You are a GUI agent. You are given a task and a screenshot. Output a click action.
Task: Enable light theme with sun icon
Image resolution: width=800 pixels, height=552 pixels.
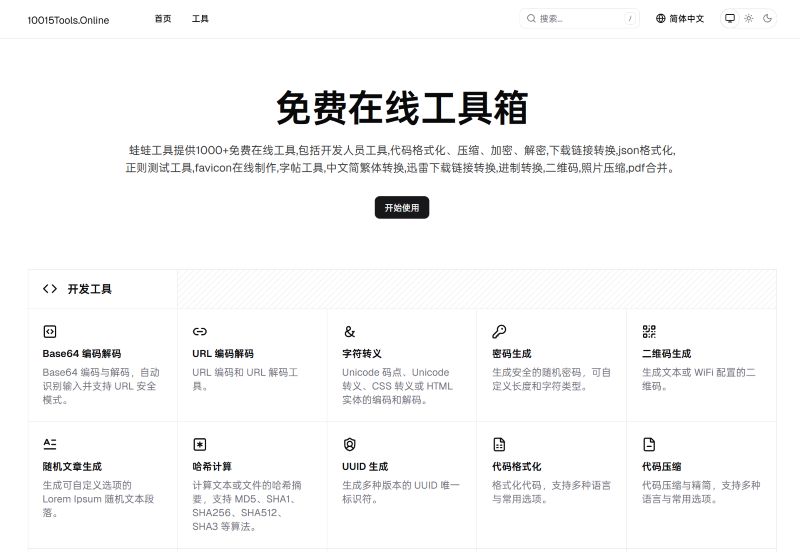749,18
